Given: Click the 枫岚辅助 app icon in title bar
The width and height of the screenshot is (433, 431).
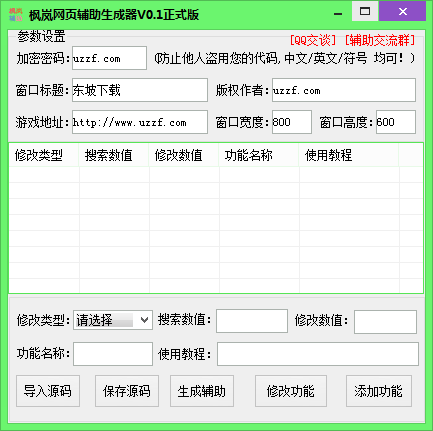Looking at the screenshot, I should [15, 14].
